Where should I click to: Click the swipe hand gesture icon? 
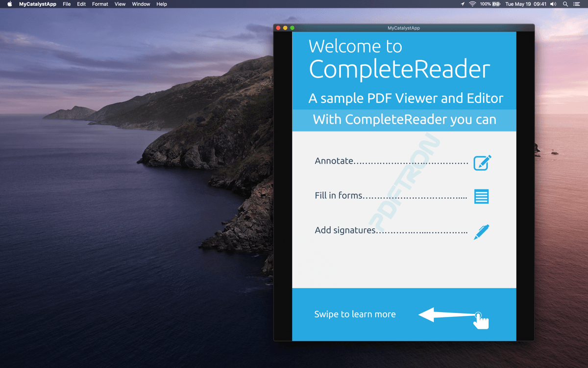pyautogui.click(x=481, y=319)
